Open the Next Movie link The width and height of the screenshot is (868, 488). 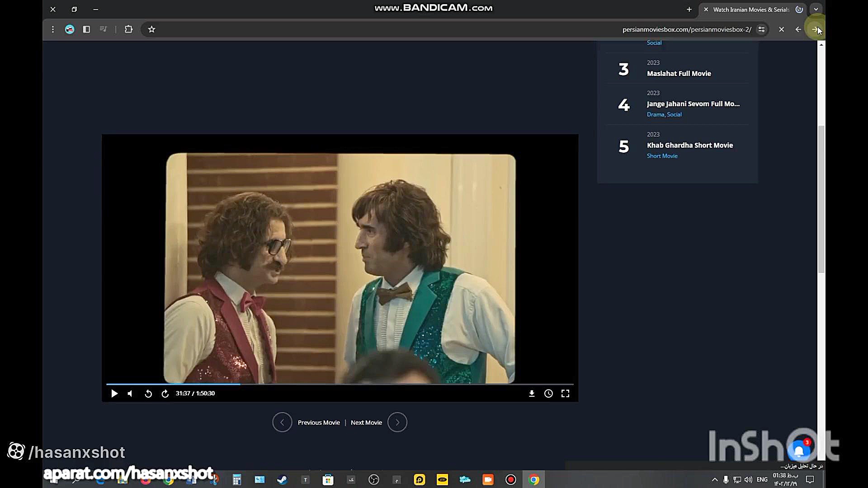click(366, 422)
